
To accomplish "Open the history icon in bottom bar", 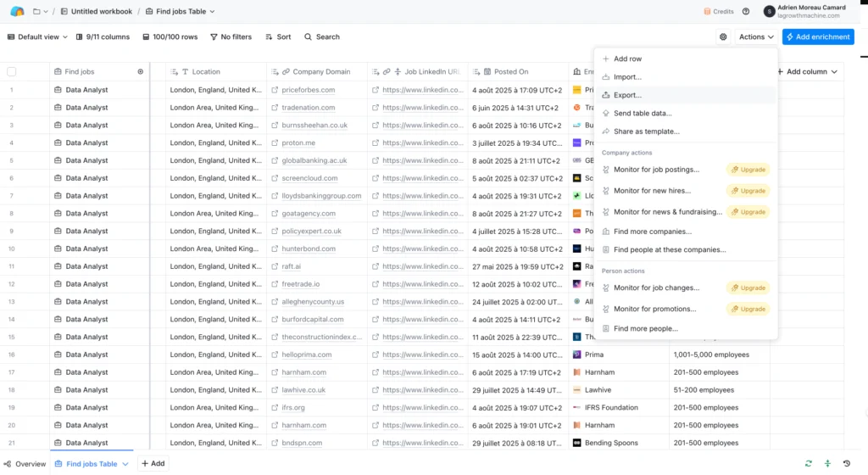I will click(846, 464).
